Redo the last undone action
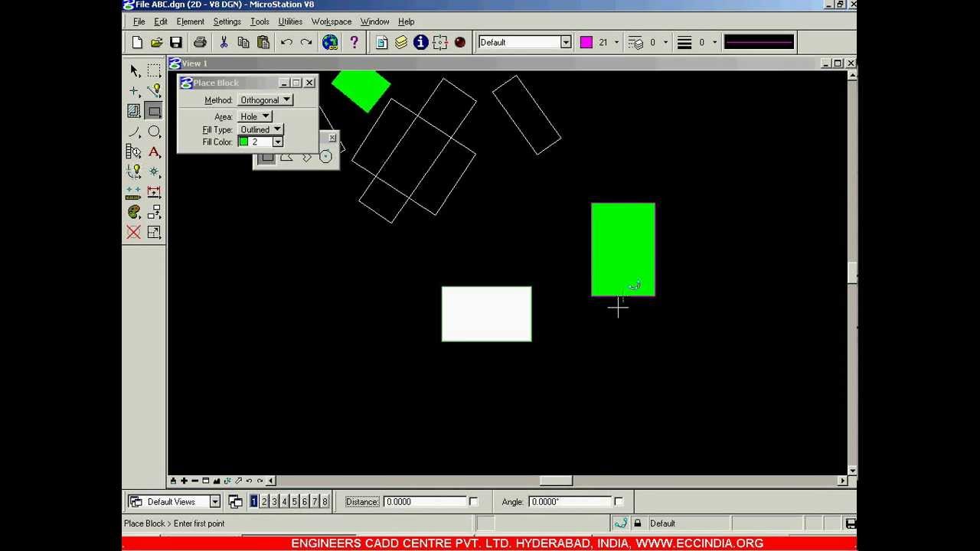 (306, 43)
